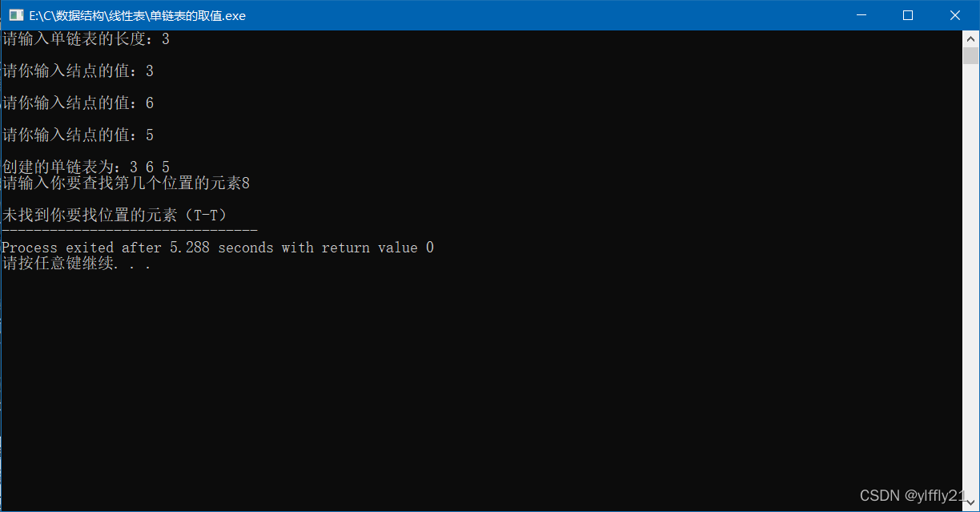This screenshot has width=980, height=512.
Task: Click the line 请输入你要查找第几个位置的元素8
Action: pos(126,183)
